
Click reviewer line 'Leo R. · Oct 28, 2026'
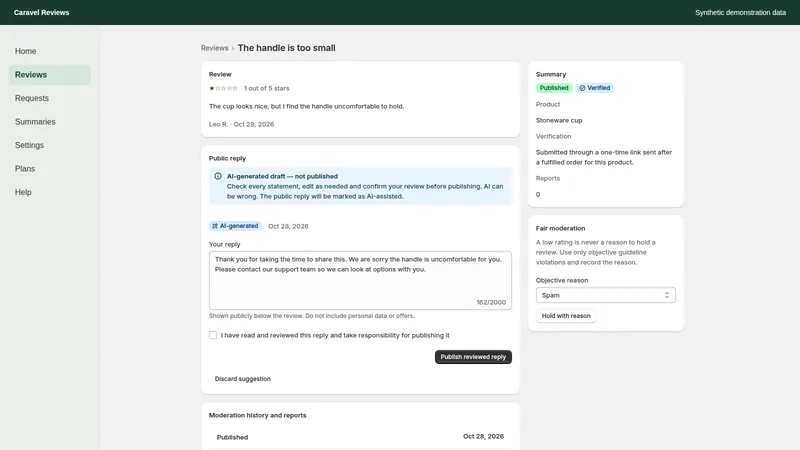click(241, 124)
